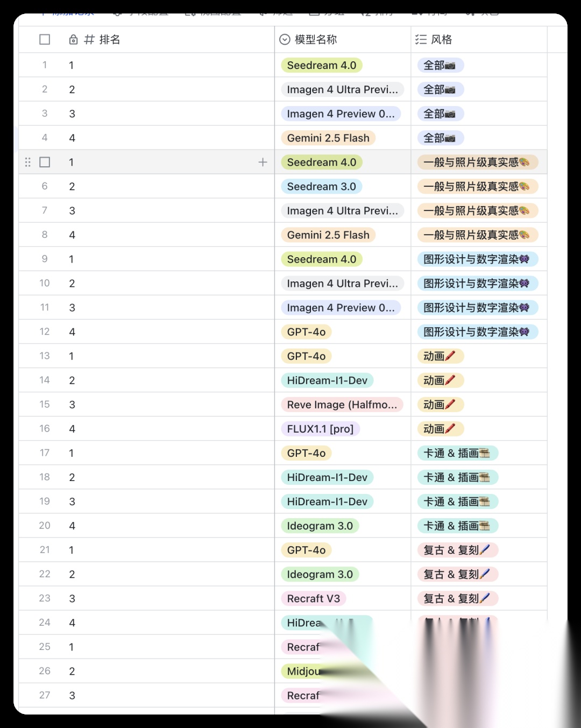Select Imagen 4 Preview 0... tag in row 3
The width and height of the screenshot is (581, 728).
[341, 114]
